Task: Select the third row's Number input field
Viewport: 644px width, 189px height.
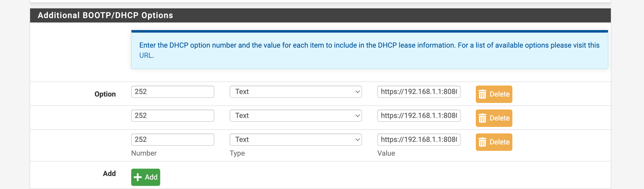Action: click(172, 140)
